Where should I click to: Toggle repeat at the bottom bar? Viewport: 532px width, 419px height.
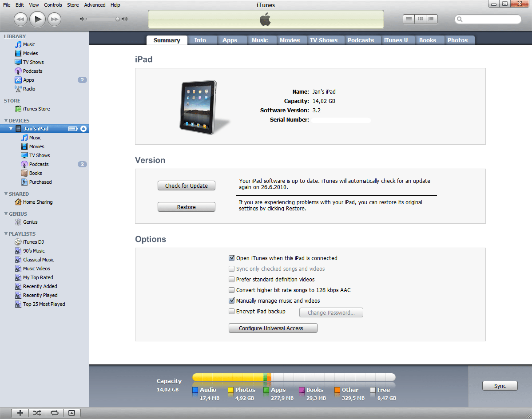[55, 412]
